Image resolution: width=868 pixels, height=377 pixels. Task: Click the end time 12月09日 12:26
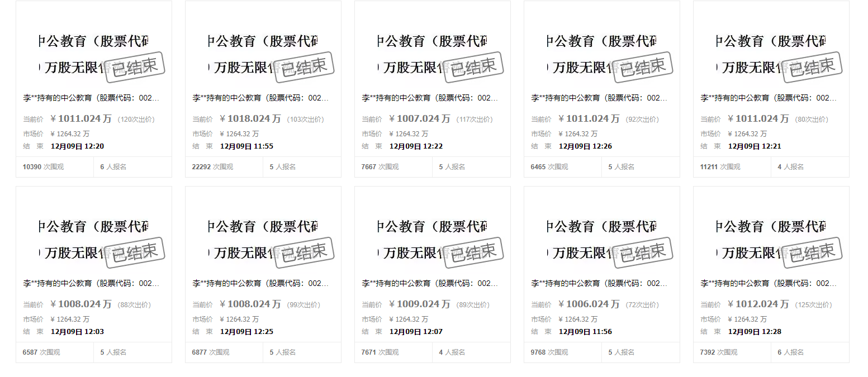coord(586,146)
